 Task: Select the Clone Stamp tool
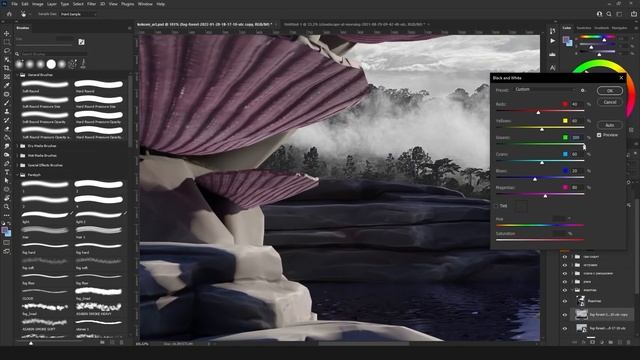click(7, 111)
